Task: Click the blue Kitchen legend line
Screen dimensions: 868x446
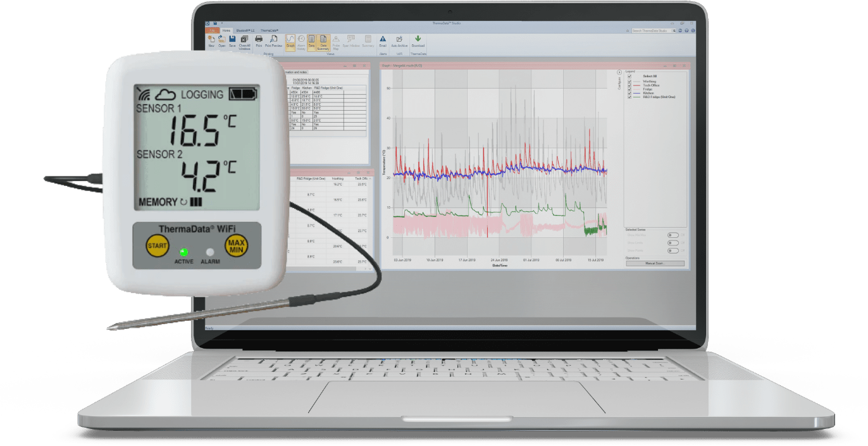Action: coord(636,93)
